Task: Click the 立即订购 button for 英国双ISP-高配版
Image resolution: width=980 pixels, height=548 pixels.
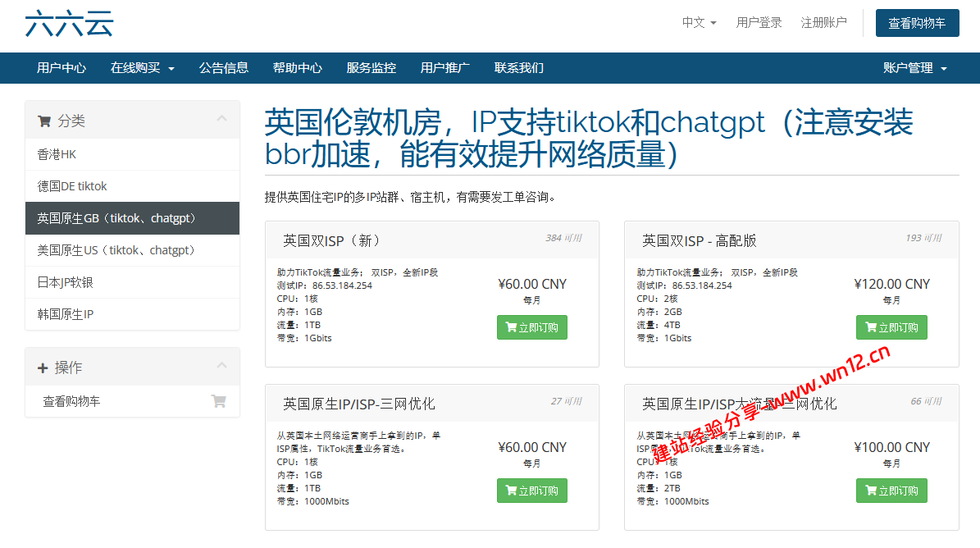Action: click(891, 327)
